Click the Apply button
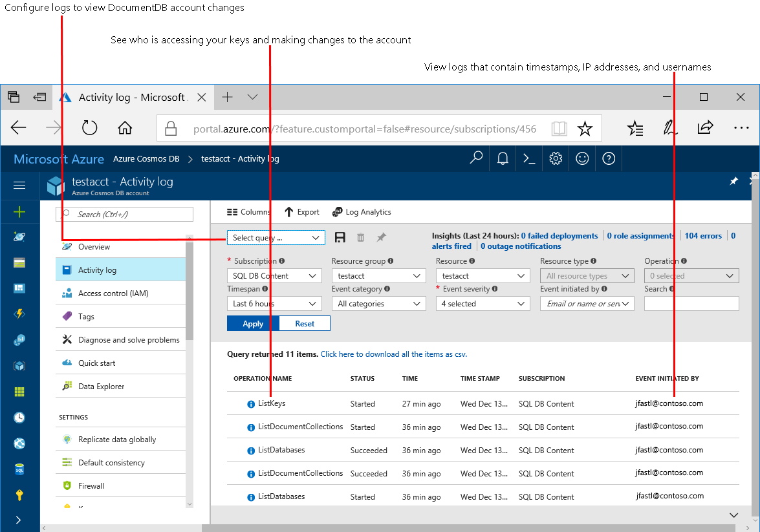Image resolution: width=760 pixels, height=532 pixels. [253, 324]
